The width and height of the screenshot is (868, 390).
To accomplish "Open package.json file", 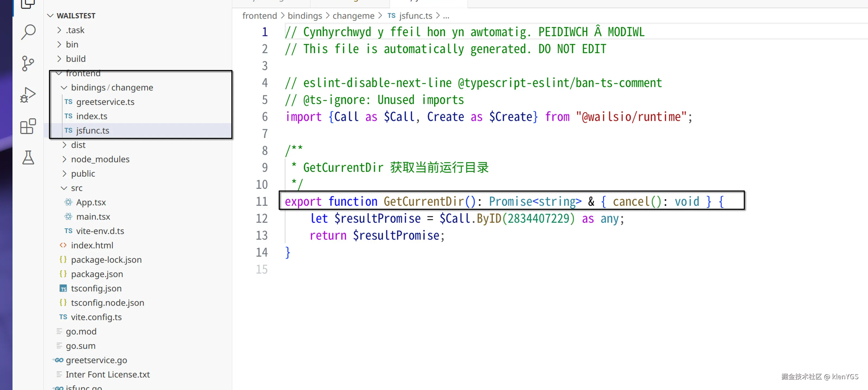I will click(x=97, y=274).
